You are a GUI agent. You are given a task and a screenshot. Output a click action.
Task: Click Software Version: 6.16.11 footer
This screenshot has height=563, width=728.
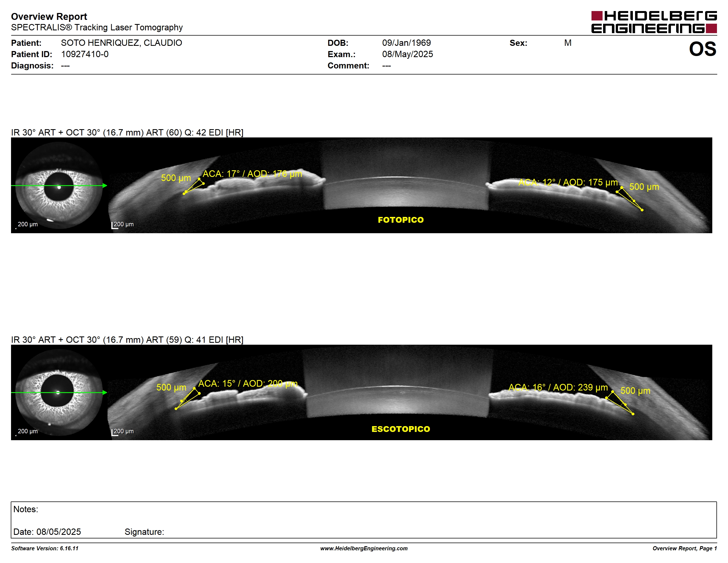point(45,548)
